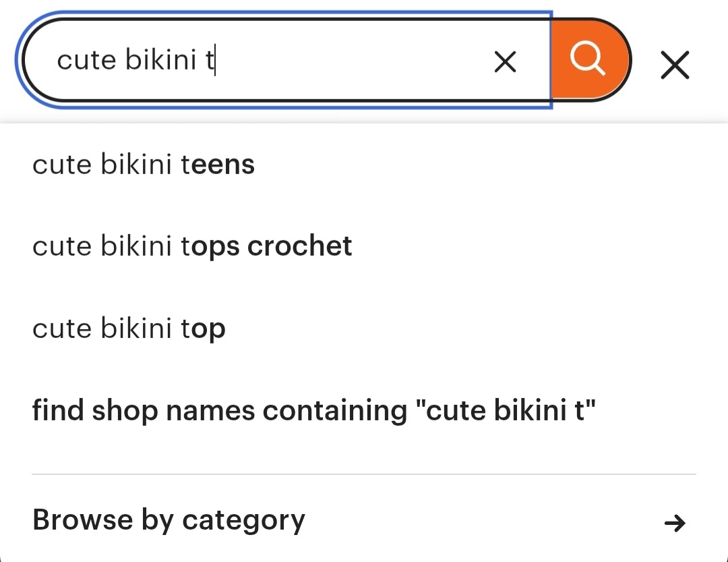
Task: Close the search overlay with the outer X
Action: pos(675,65)
